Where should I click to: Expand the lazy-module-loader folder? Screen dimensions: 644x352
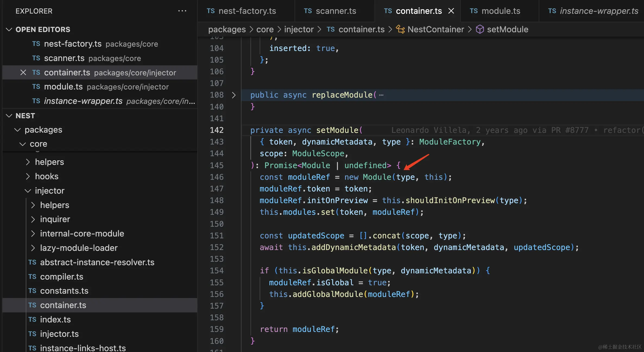(33, 248)
